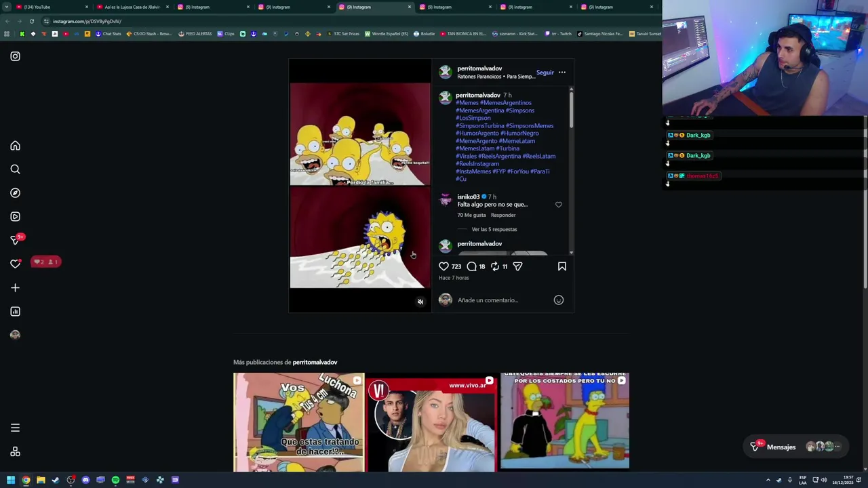Open the Wordle Español (ES) bookmark

coord(387,34)
